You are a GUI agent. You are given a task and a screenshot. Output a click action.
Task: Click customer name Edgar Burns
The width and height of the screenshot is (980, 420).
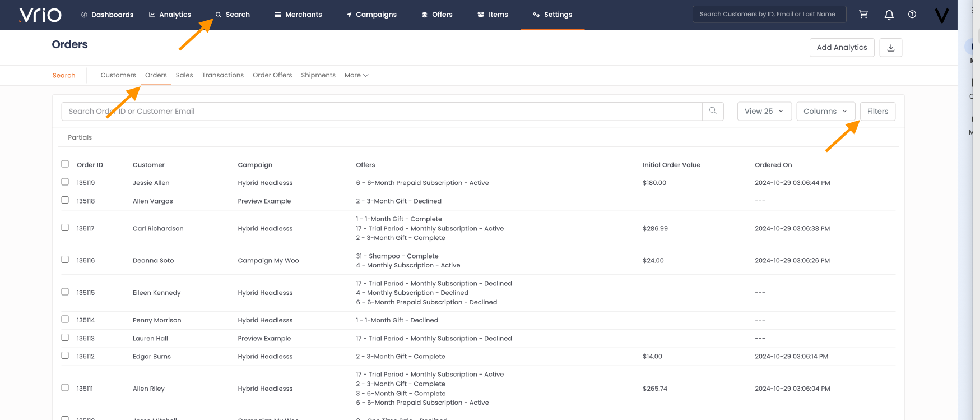tap(152, 357)
